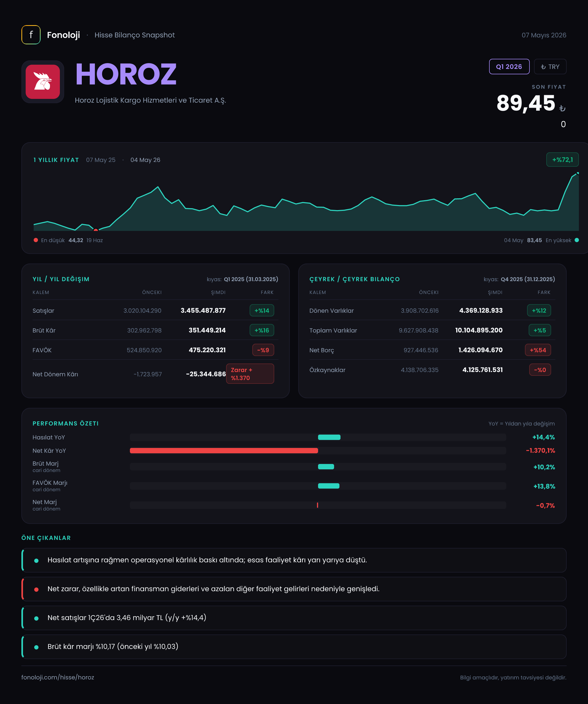Click the red En düşük legend dot
Viewport: 588px width, 704px height.
point(36,240)
